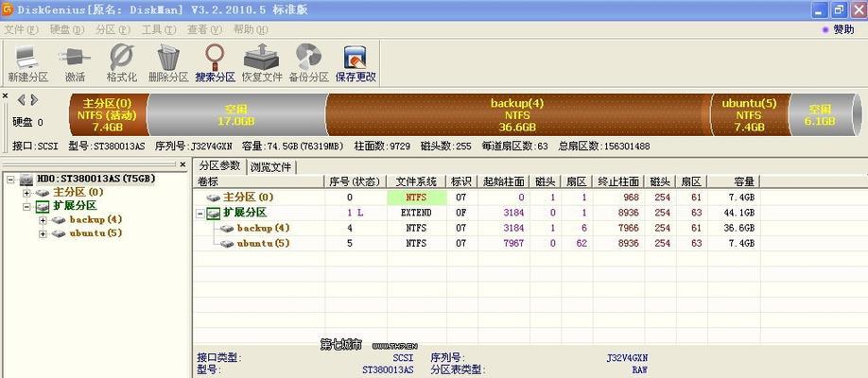Click the 标识 column header
The image size is (868, 378).
click(x=461, y=181)
